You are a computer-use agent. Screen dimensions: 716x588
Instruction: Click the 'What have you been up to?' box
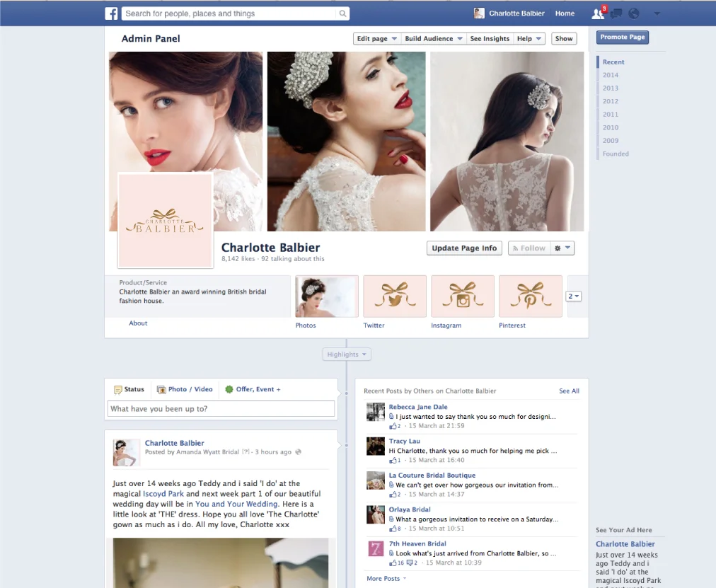pos(221,408)
